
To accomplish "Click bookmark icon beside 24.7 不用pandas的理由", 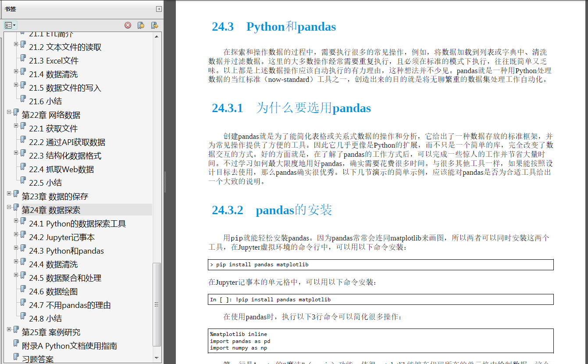I will (23, 303).
